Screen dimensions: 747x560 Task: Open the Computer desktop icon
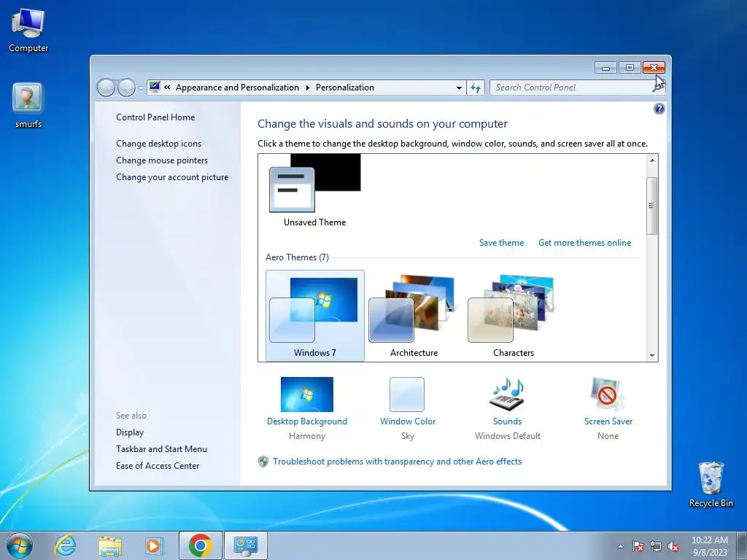(x=28, y=31)
